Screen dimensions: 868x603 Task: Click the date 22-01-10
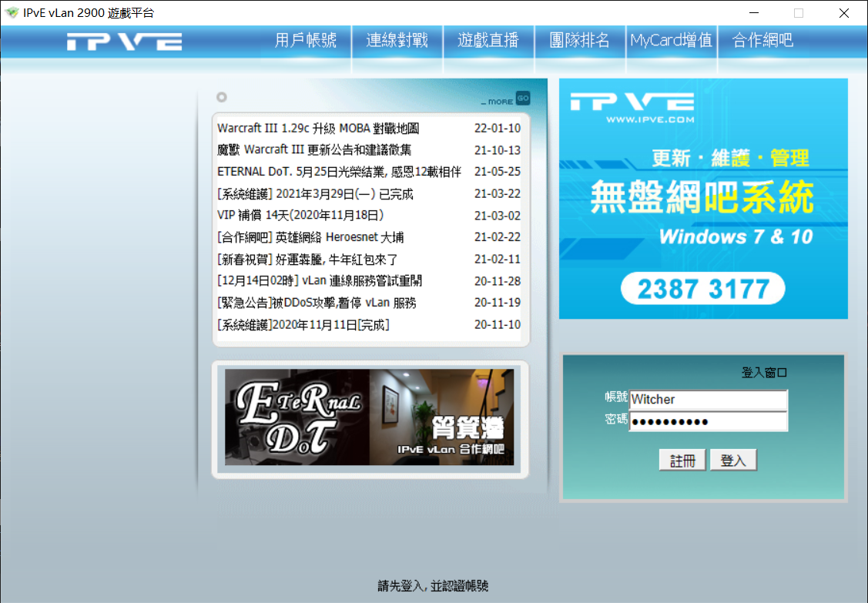point(497,129)
